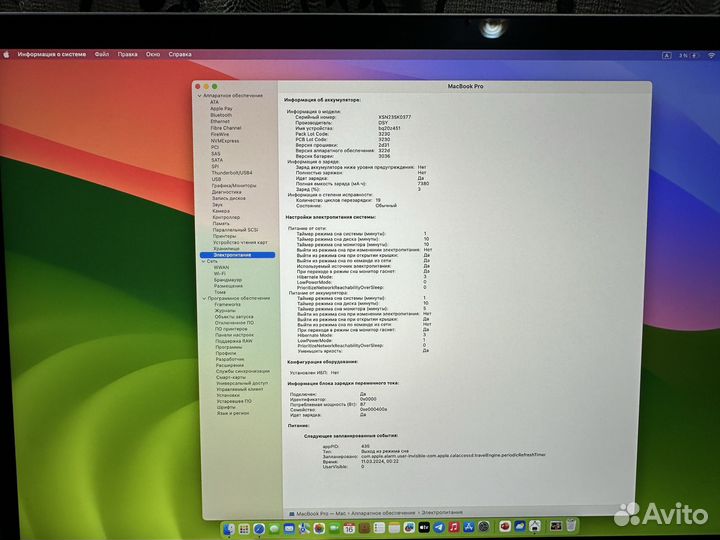Viewport: 720px width, 540px height.
Task: Launch Safari from the Dock
Action: [x=259, y=529]
